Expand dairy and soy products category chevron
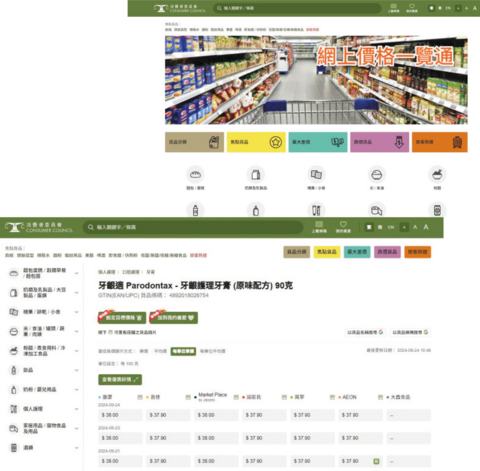The width and height of the screenshot is (480, 471). (x=77, y=293)
